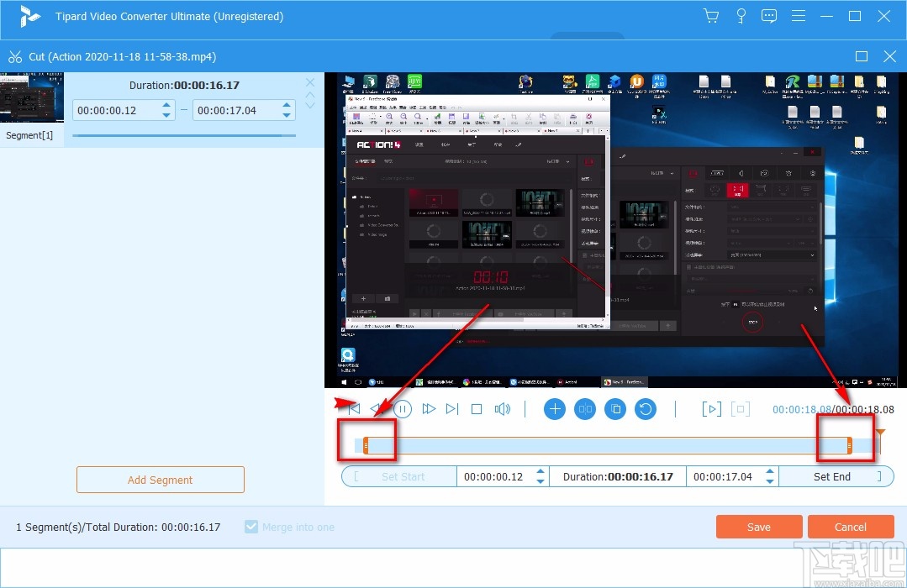
Task: Click the Cancel button
Action: [x=851, y=527]
